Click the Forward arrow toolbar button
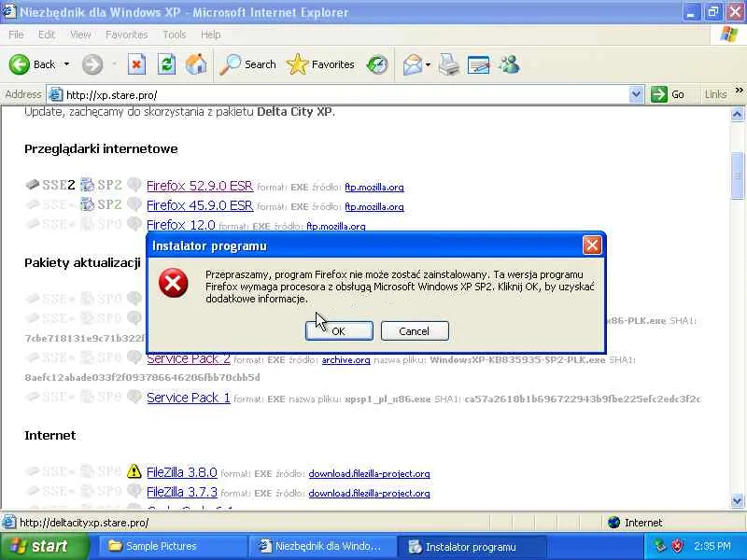Image resolution: width=747 pixels, height=560 pixels. tap(92, 64)
